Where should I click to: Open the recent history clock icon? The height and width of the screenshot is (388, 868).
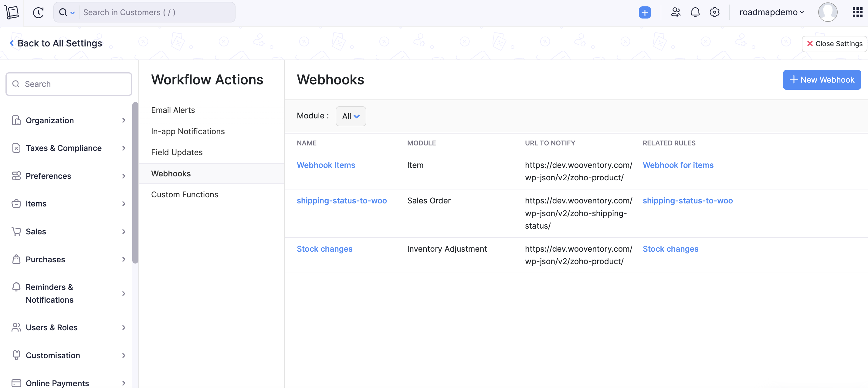[x=38, y=13]
